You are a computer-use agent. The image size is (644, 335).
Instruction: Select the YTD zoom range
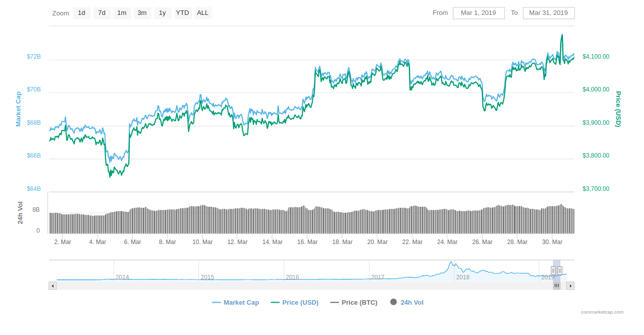click(183, 13)
